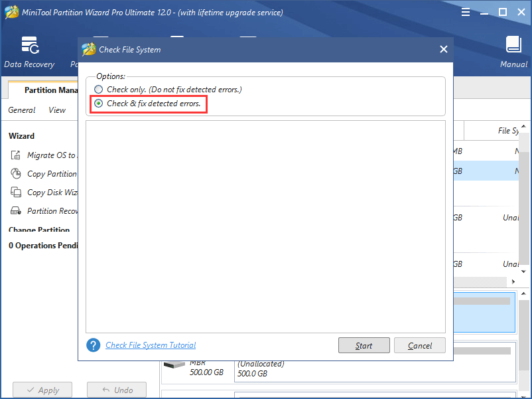Click horizontal scrollbar right arrow
The width and height of the screenshot is (532, 399).
tap(513, 281)
